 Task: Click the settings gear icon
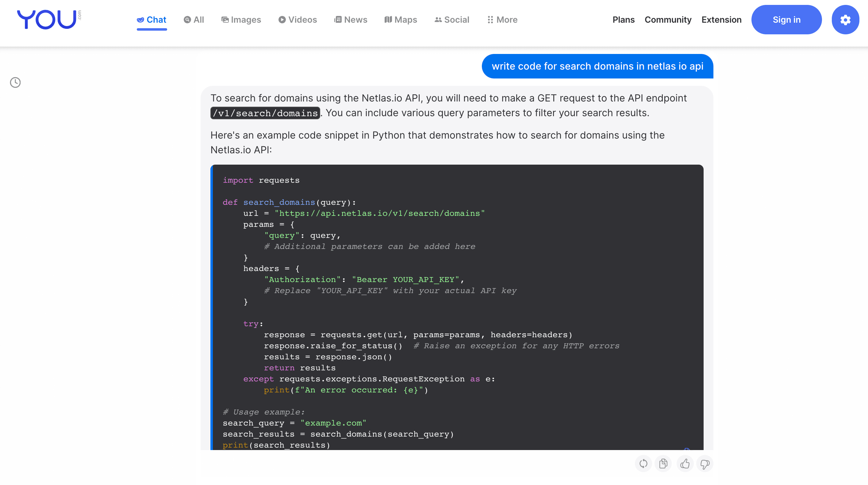point(845,20)
